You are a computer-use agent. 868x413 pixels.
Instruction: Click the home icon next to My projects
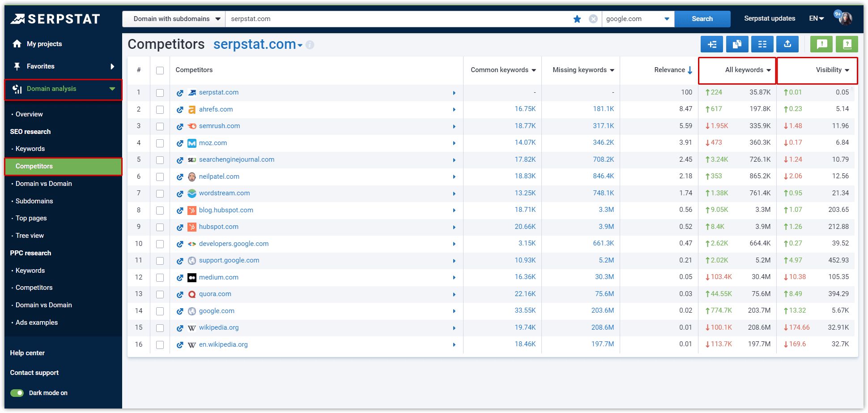(x=17, y=43)
